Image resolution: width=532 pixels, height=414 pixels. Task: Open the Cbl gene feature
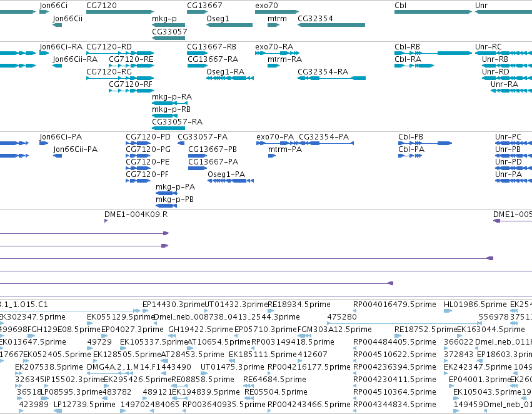pos(433,12)
